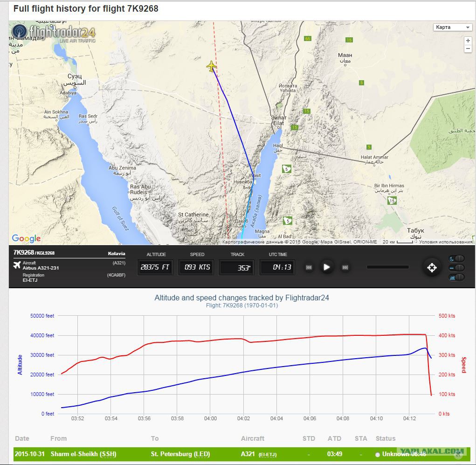Screen dimensions: 476x465
Task: Click the flightradar24 logo
Action: click(x=54, y=33)
